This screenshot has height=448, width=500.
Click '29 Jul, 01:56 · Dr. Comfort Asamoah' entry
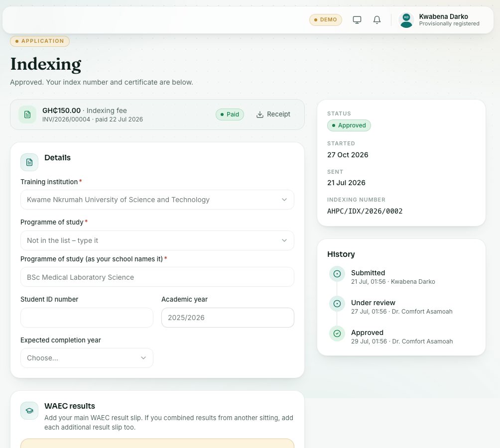tap(402, 341)
